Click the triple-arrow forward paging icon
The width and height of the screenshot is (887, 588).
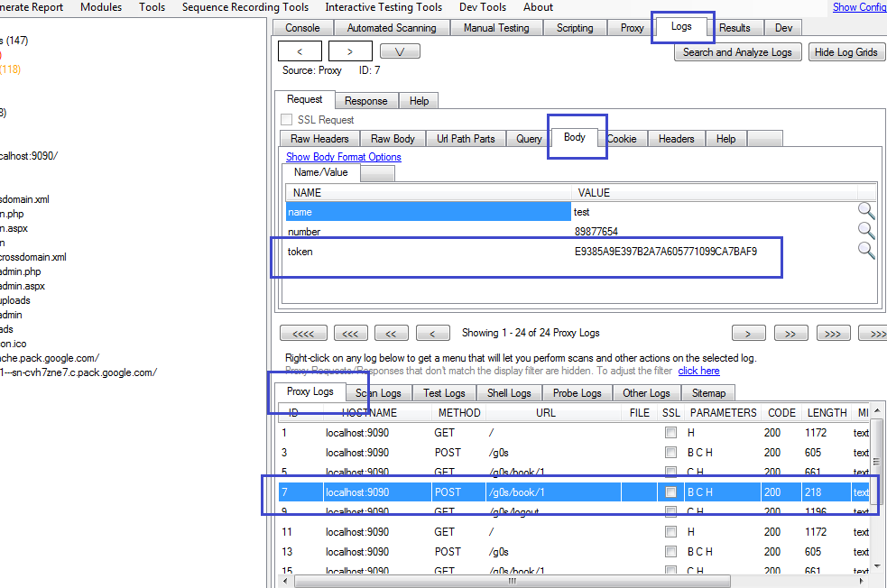click(833, 333)
